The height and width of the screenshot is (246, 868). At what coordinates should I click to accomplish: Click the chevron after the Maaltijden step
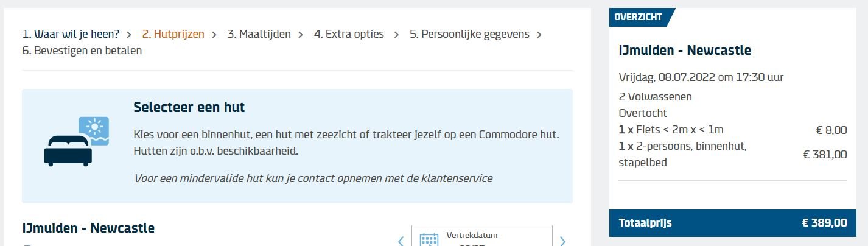pyautogui.click(x=300, y=34)
